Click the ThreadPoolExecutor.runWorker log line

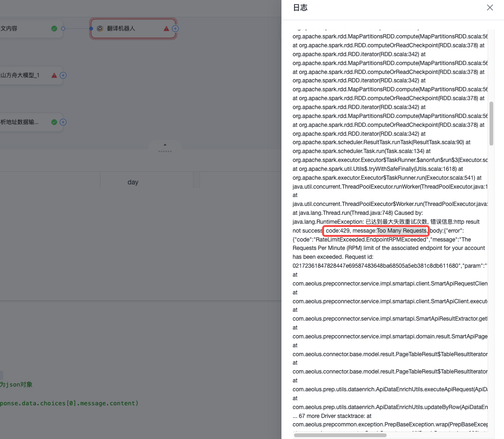[390, 187]
